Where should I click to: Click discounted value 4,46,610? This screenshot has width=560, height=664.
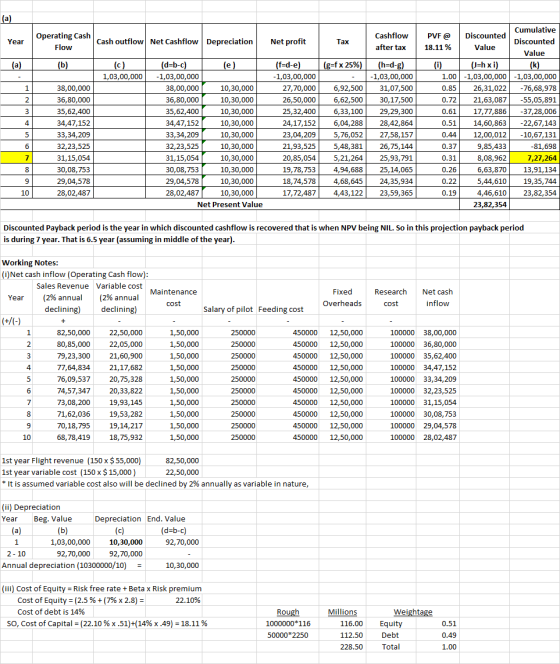click(492, 193)
